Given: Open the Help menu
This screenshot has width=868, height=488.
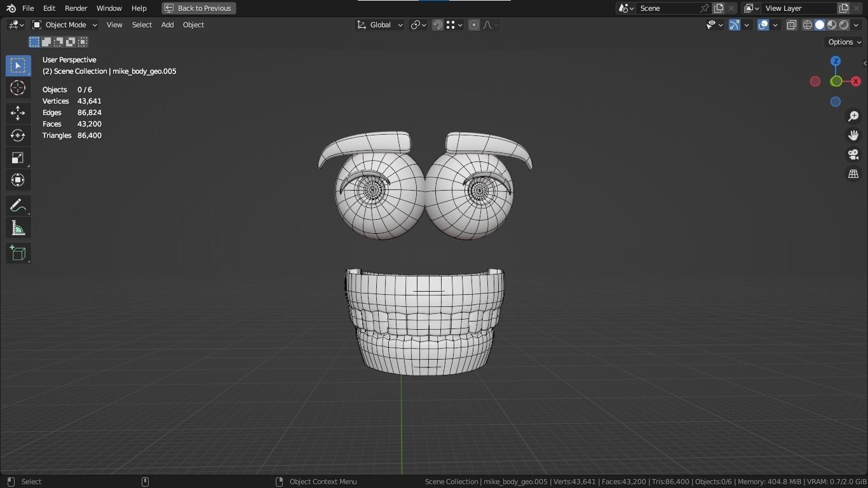Looking at the screenshot, I should 139,8.
